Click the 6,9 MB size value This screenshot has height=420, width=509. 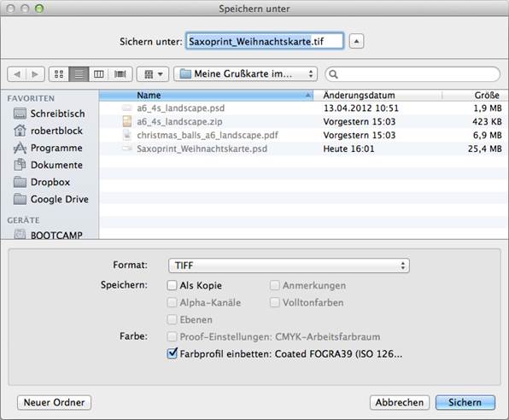[488, 135]
